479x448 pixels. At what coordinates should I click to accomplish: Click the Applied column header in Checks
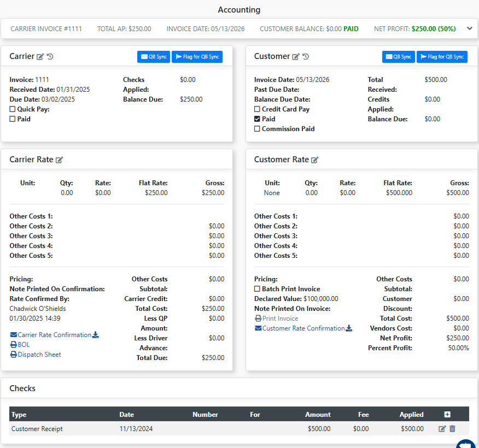coord(412,415)
